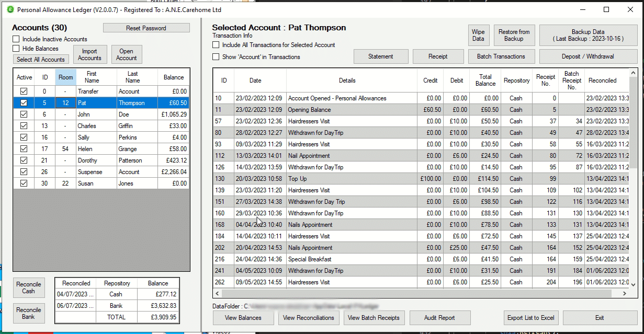Click the Personal Allowance Ledger title bar icon
The height and width of the screenshot is (334, 644).
9,9
